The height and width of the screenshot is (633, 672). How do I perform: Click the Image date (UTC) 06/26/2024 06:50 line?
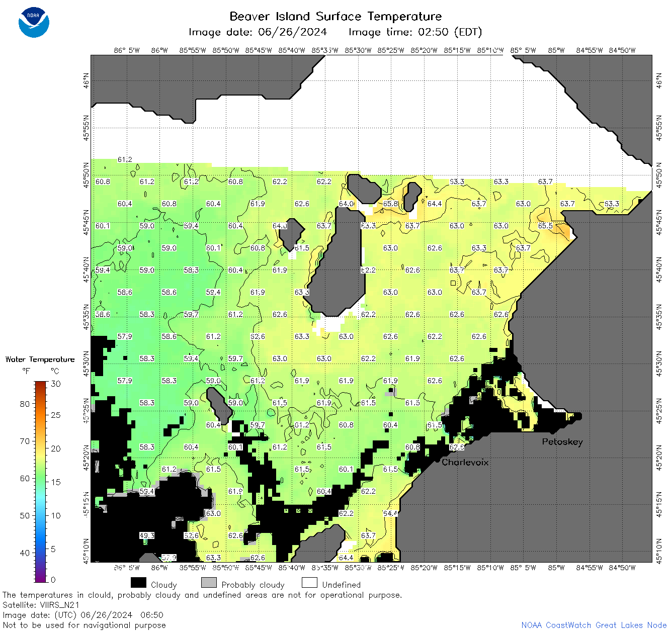pyautogui.click(x=83, y=615)
